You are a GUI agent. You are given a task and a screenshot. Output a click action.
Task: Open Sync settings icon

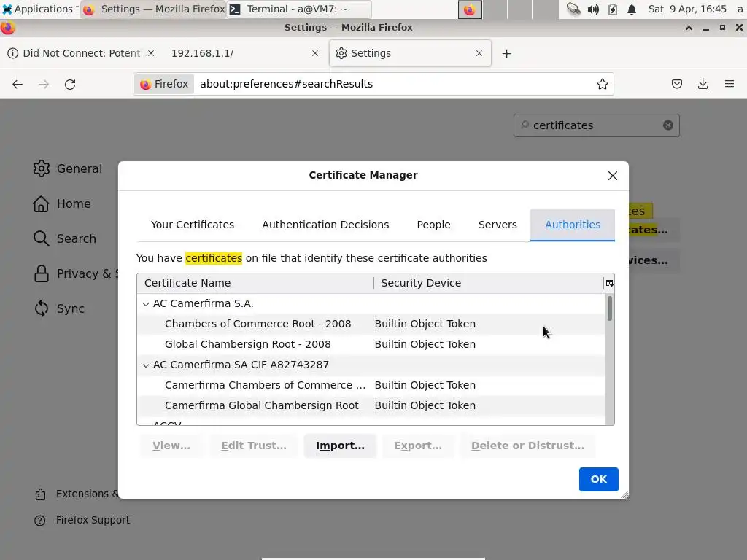(x=42, y=308)
